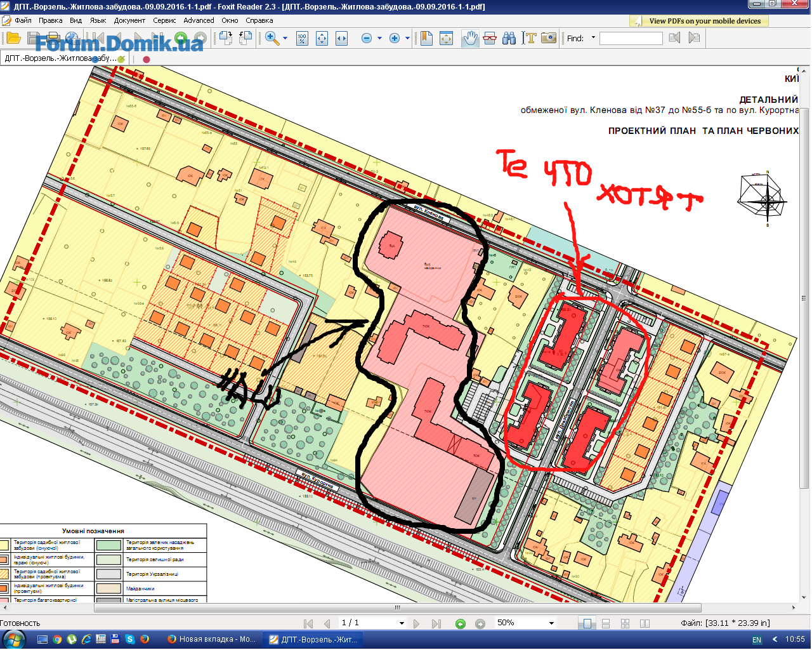Set zoom to Actual Size 100%
Screen dimensions: 812x650
[x=302, y=38]
